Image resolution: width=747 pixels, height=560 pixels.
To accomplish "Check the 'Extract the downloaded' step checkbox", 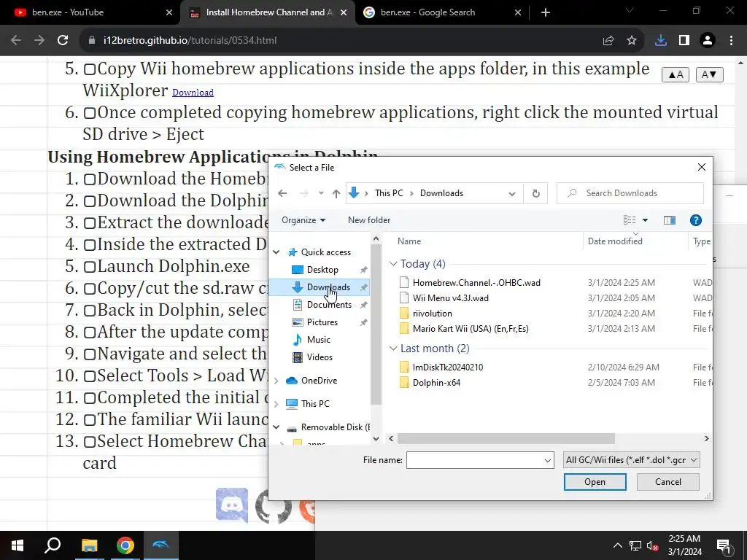I will click(90, 223).
